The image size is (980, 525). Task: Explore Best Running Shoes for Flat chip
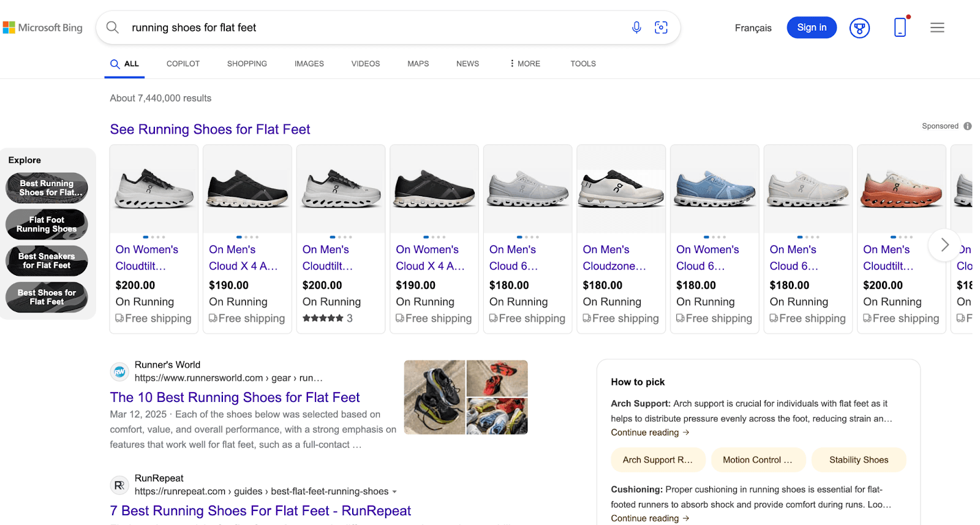(x=47, y=188)
